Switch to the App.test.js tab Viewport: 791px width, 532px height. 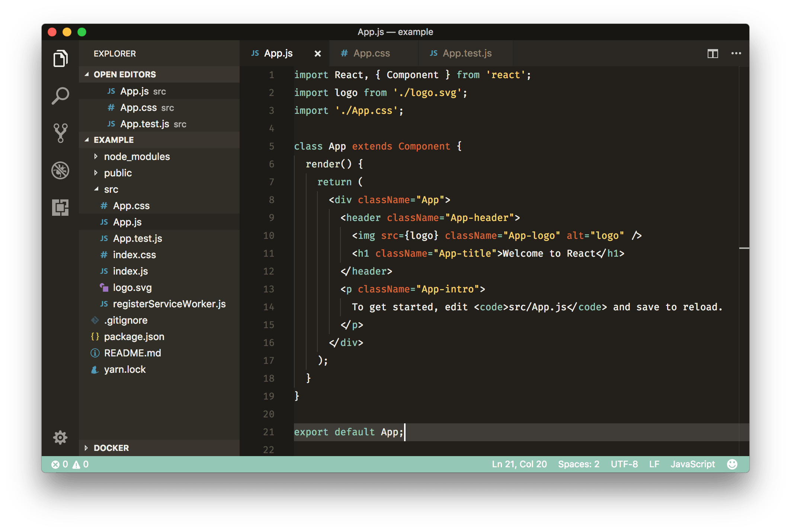coord(467,54)
